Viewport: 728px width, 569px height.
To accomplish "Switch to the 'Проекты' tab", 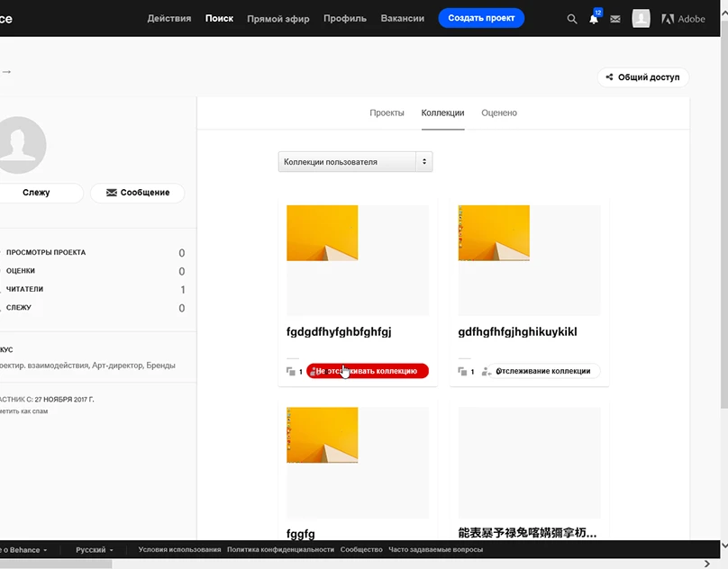I will 387,113.
